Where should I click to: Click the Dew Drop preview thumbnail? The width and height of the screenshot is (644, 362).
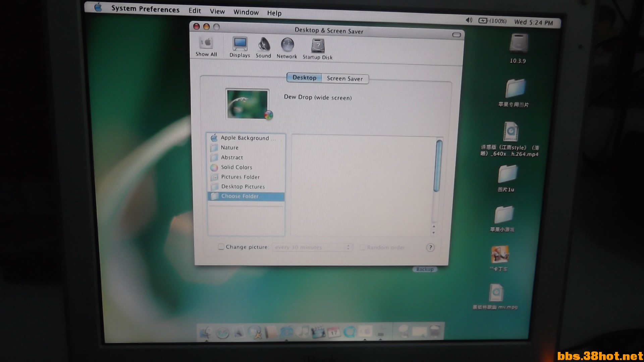click(x=248, y=104)
